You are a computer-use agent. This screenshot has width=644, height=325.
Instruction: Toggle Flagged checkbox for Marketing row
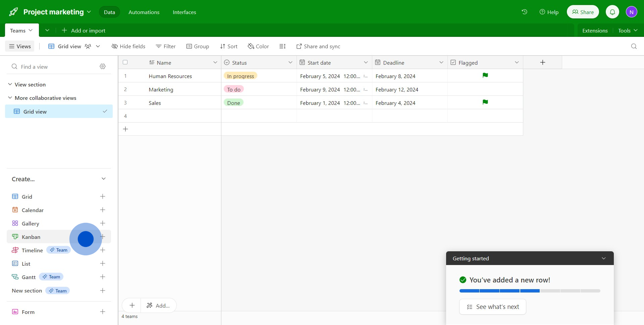pyautogui.click(x=485, y=89)
